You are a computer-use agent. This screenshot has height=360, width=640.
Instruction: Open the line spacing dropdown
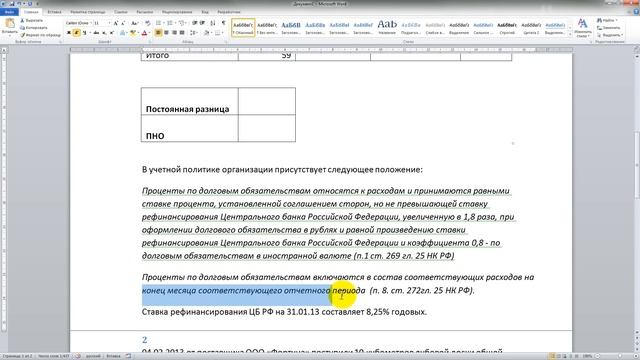(x=193, y=33)
